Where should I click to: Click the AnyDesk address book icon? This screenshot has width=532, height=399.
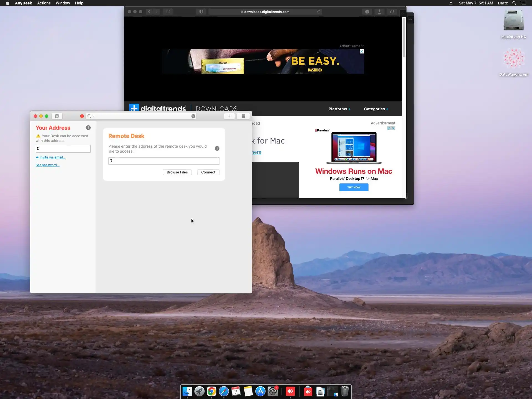(57, 116)
